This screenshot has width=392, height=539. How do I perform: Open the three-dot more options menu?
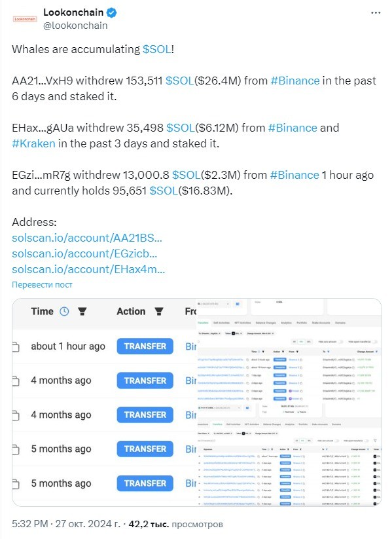pos(376,12)
